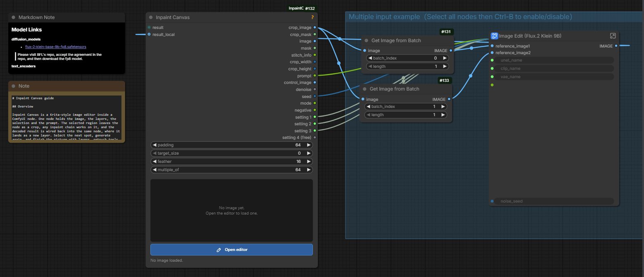Click the Model Links heading in Markdown Note
644x277 pixels.
pos(26,30)
